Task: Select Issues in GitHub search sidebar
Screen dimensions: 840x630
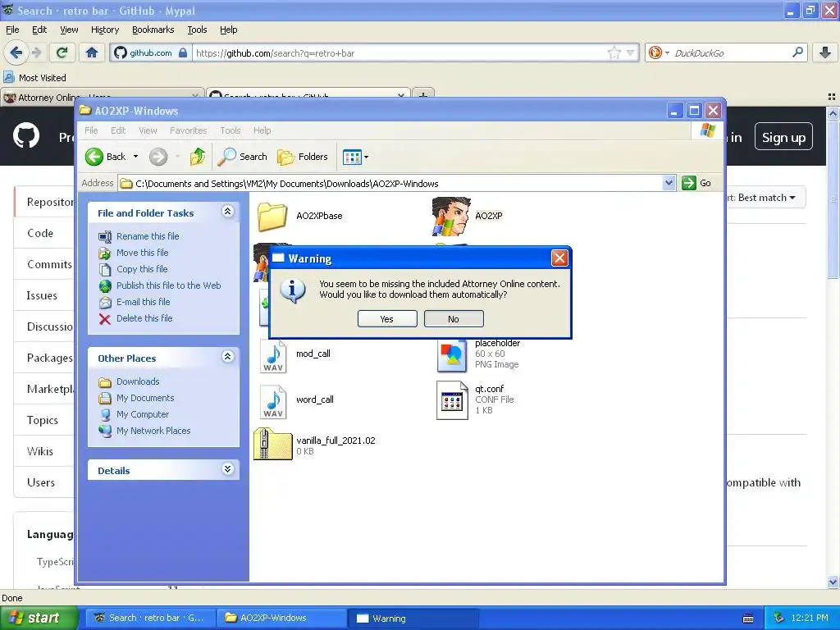Action: click(42, 295)
